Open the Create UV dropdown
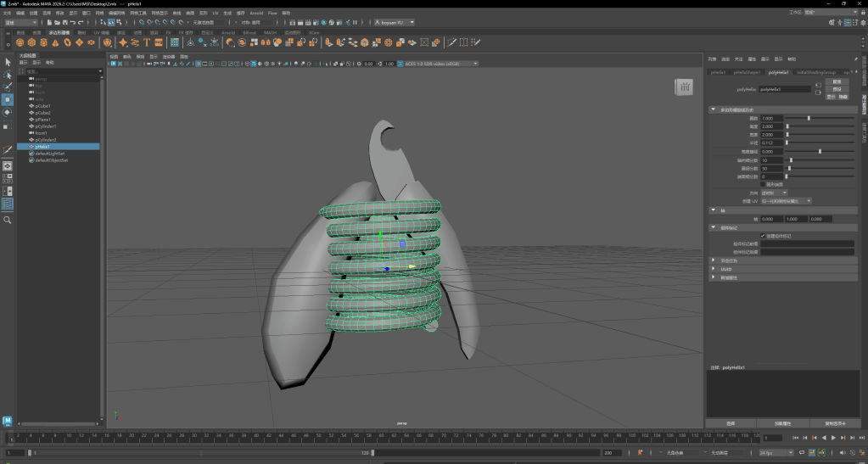This screenshot has width=868, height=464. click(x=785, y=201)
